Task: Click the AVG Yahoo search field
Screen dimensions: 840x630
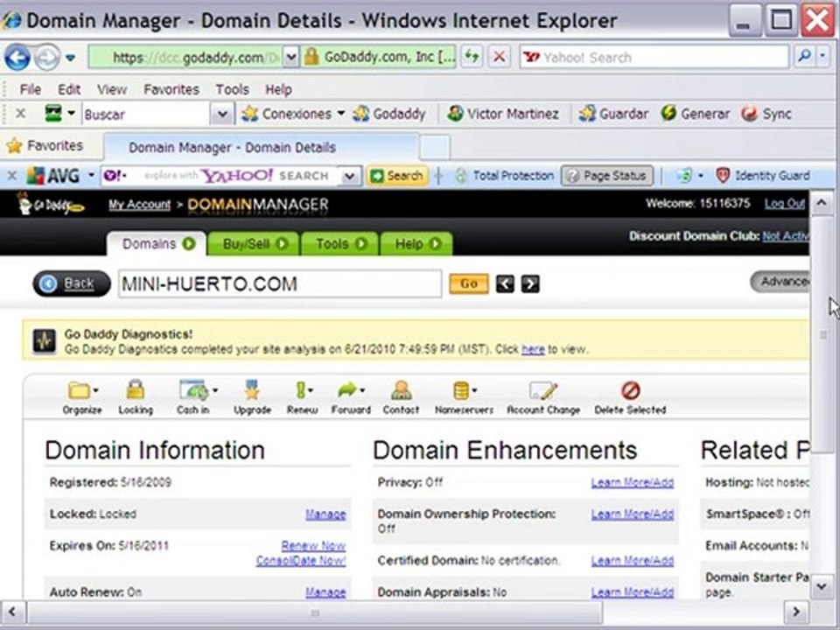Action: pyautogui.click(x=220, y=175)
